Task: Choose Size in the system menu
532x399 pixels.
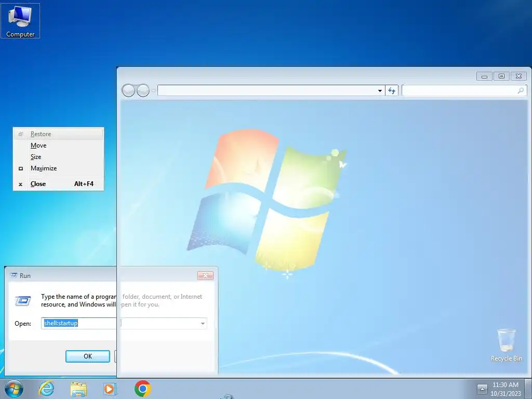Action: 58,157
